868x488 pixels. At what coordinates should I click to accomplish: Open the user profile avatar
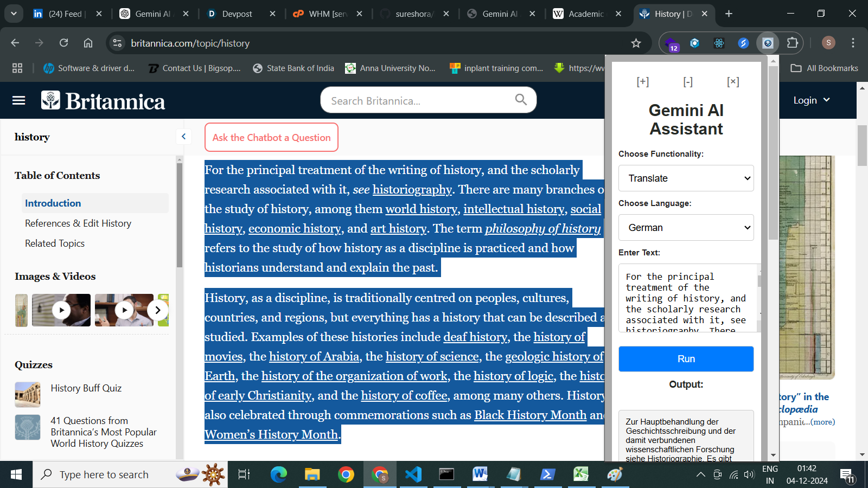828,43
